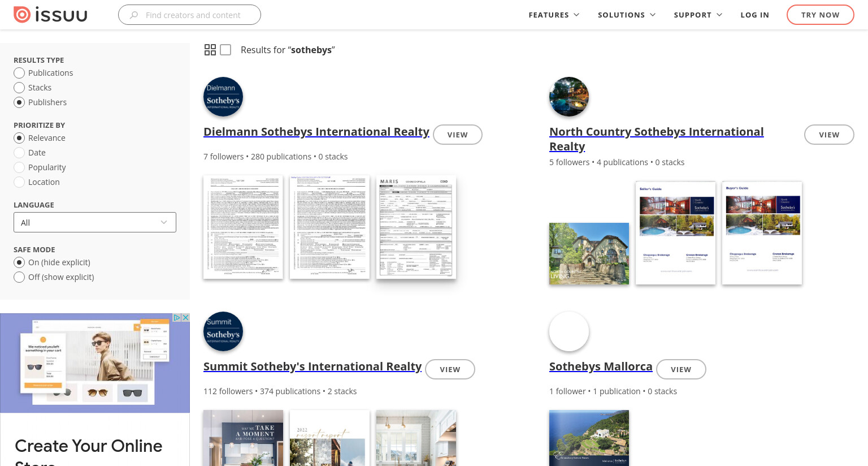Screen dimensions: 868x466
Task: Open second Dielmann contract document thumbnail
Action: (x=329, y=227)
